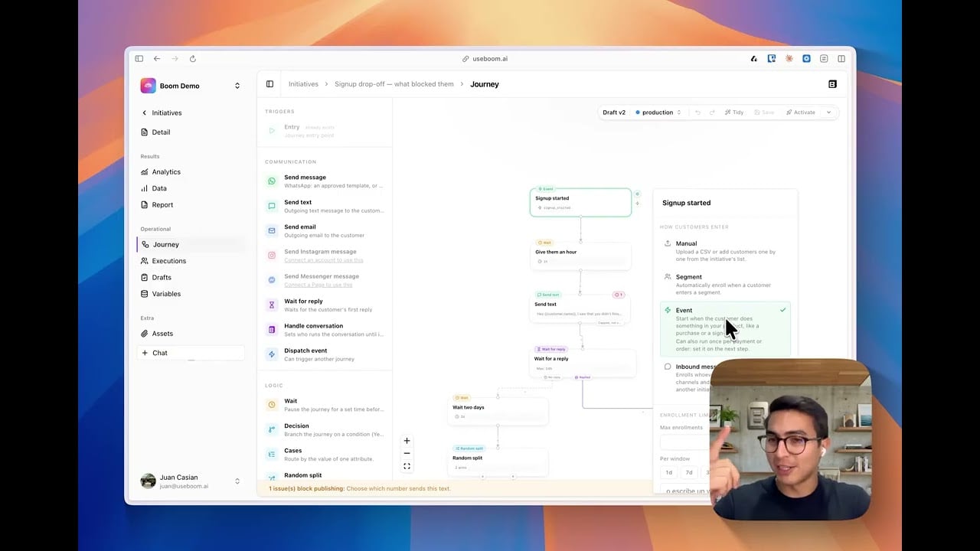Zoom in on the journey canvas

coord(407,441)
